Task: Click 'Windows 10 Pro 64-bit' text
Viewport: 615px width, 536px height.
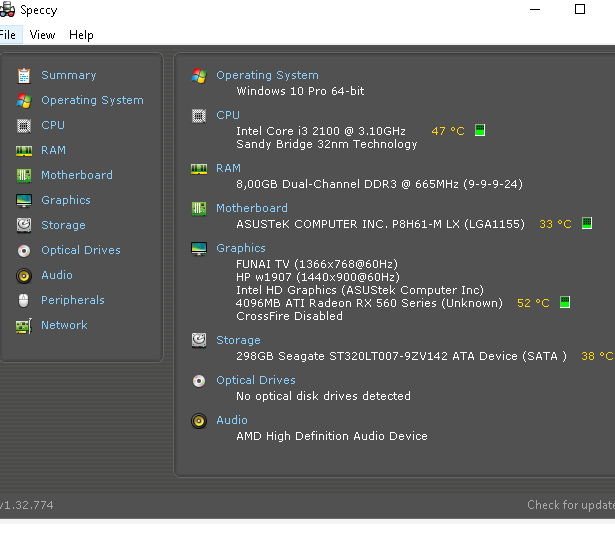Action: 300,91
